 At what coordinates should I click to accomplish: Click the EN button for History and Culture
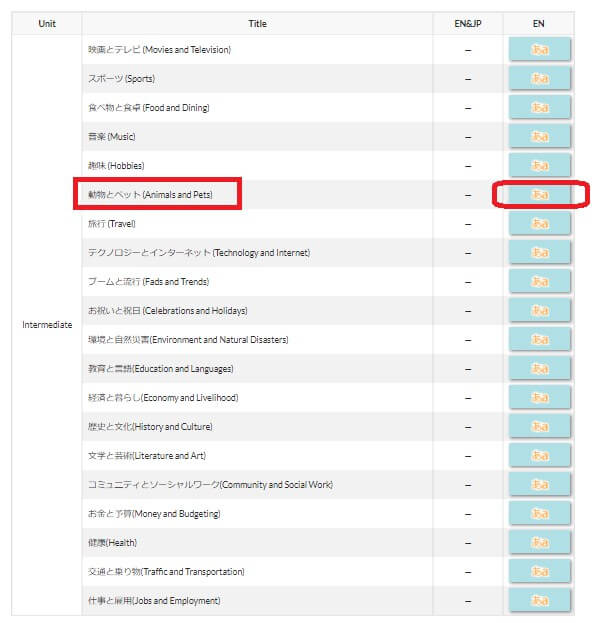(540, 426)
